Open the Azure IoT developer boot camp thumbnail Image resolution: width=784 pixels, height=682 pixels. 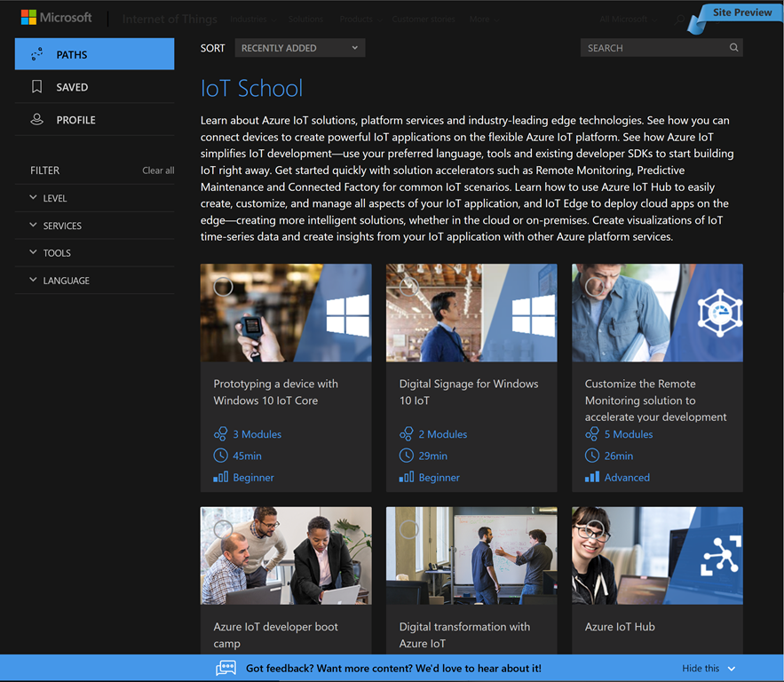coord(286,556)
